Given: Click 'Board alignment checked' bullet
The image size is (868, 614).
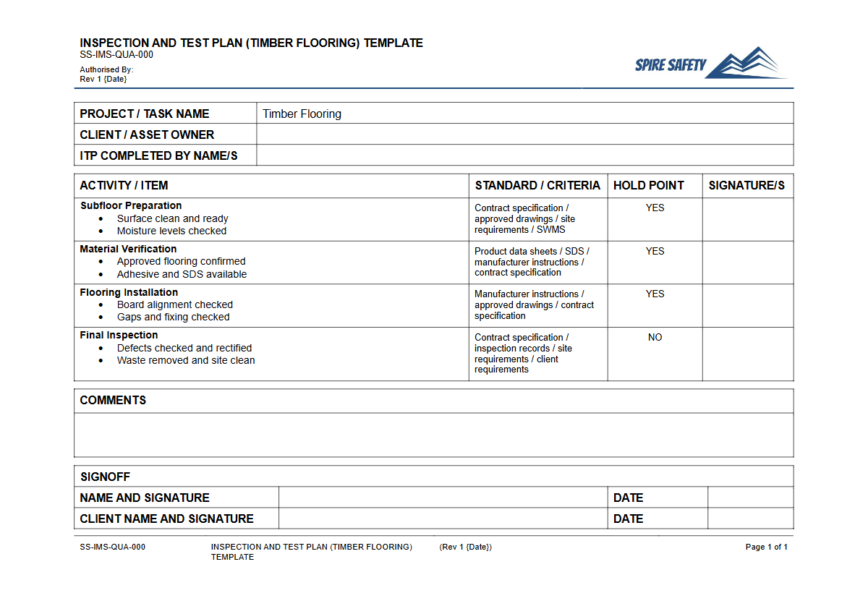Looking at the screenshot, I should click(175, 304).
